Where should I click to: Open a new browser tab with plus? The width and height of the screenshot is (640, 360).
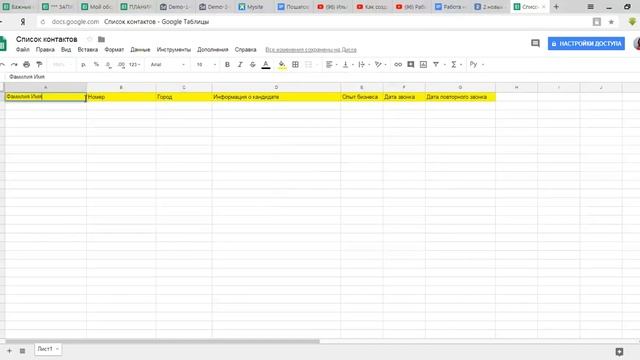click(556, 7)
